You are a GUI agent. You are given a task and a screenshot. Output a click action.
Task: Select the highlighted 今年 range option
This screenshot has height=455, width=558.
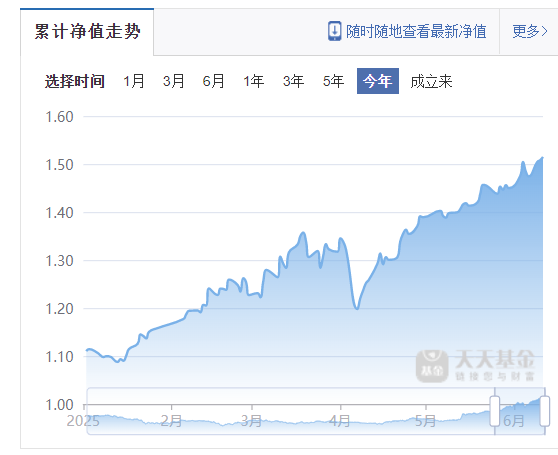(x=378, y=81)
